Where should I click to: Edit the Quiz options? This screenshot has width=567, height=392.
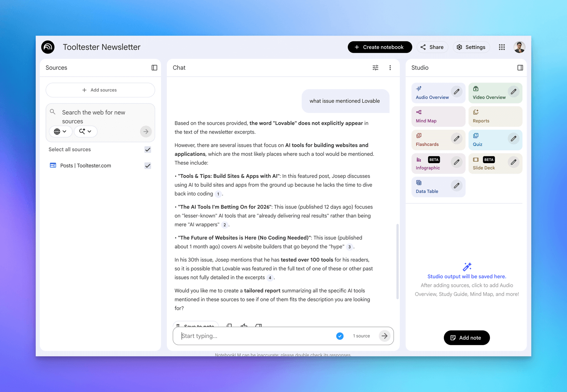[x=513, y=139]
